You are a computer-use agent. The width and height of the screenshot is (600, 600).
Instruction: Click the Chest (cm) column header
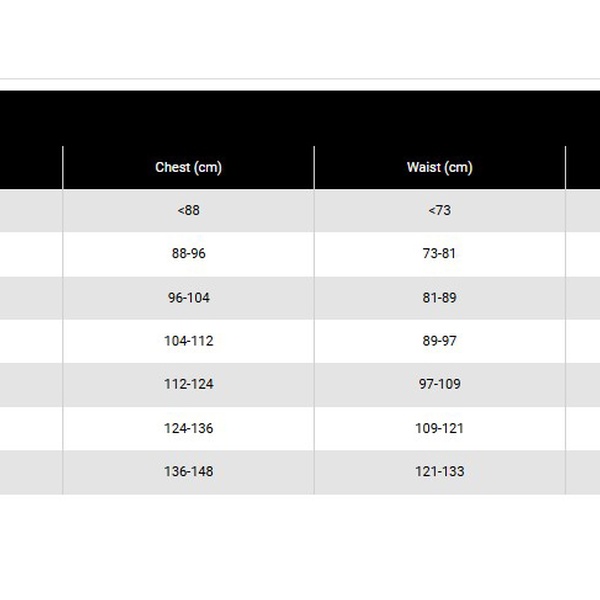pyautogui.click(x=188, y=167)
